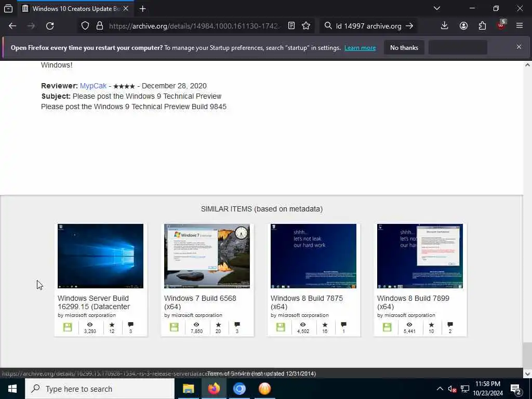Click favorites star on Windows Server card
The height and width of the screenshot is (399, 532).
[112, 325]
